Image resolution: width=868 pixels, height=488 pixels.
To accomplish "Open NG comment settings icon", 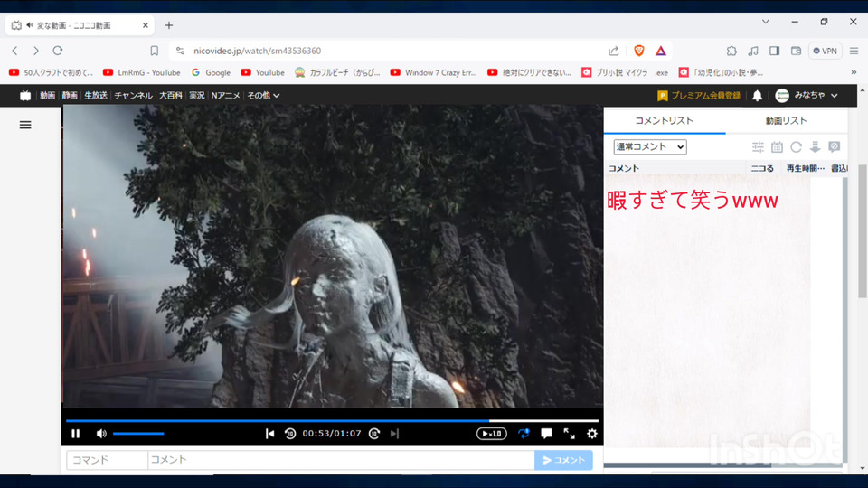I will point(835,146).
